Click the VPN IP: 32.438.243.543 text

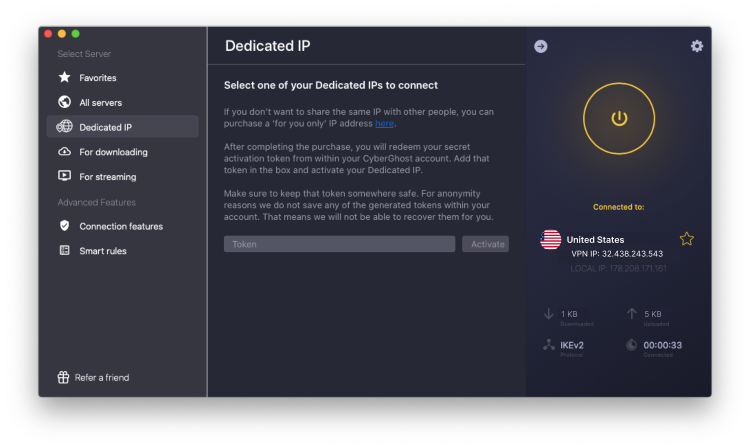coord(617,254)
